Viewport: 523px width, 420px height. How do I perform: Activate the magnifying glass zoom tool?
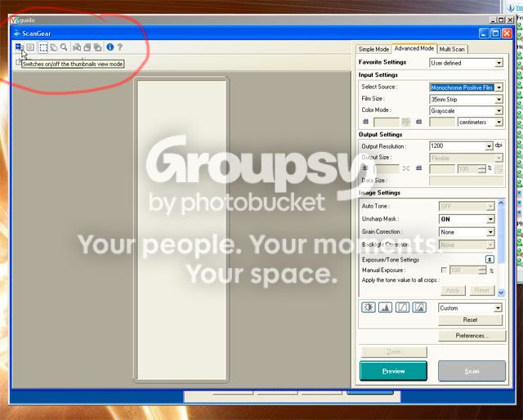(64, 47)
